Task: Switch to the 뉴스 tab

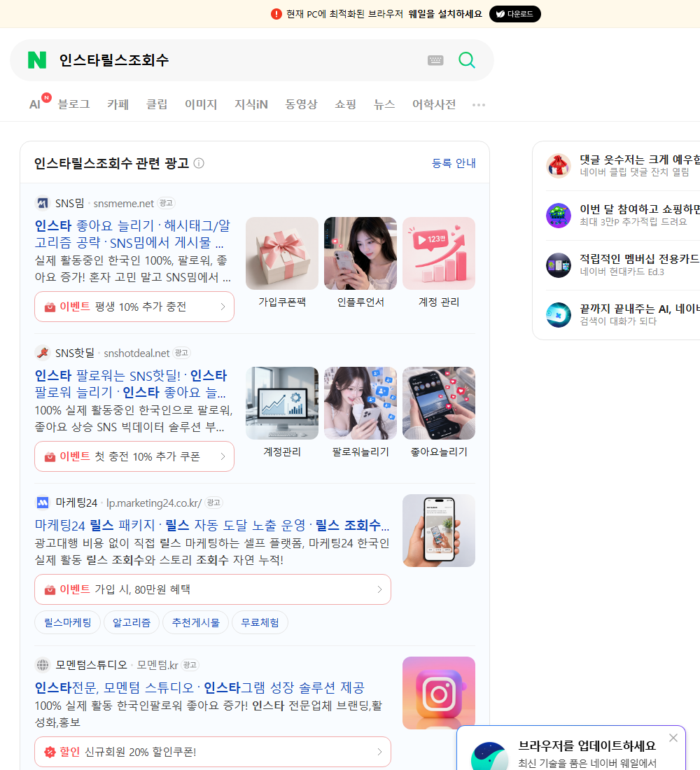Action: (x=384, y=104)
